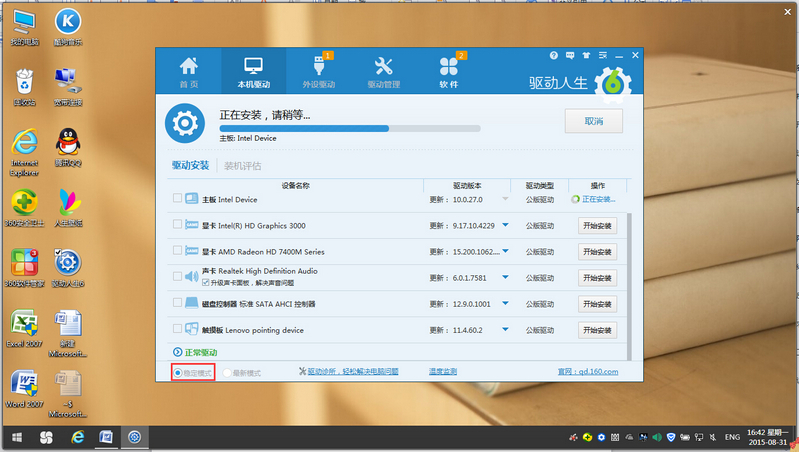Select the 稳定模式 radio button
Viewport: 799px width, 452px height.
(179, 372)
